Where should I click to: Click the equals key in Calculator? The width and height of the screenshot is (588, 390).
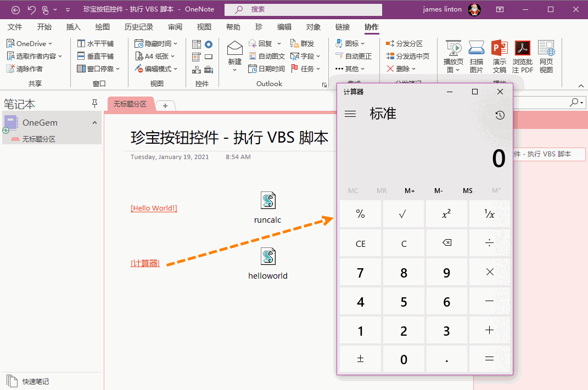pos(489,359)
